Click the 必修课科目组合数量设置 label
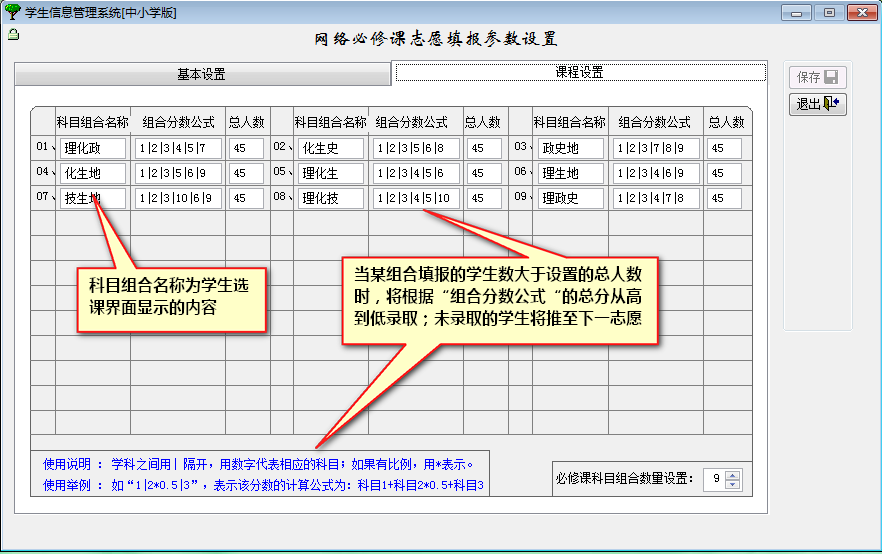This screenshot has height=554, width=882. 625,479
